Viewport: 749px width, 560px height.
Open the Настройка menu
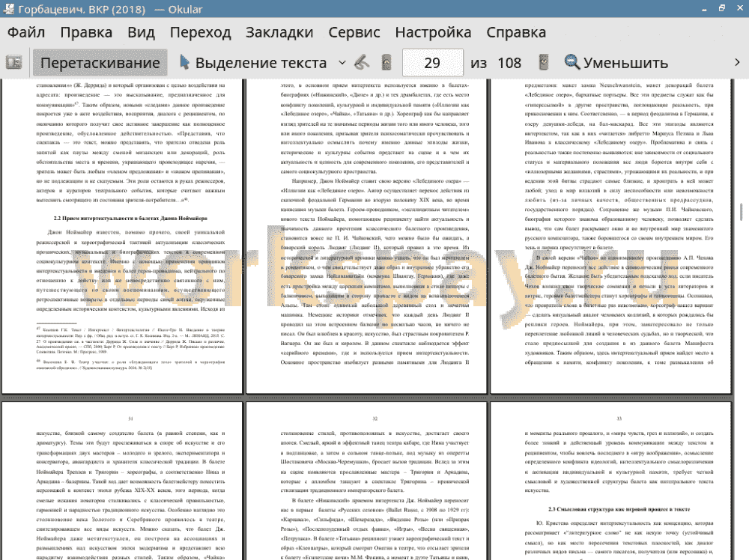[x=433, y=32]
